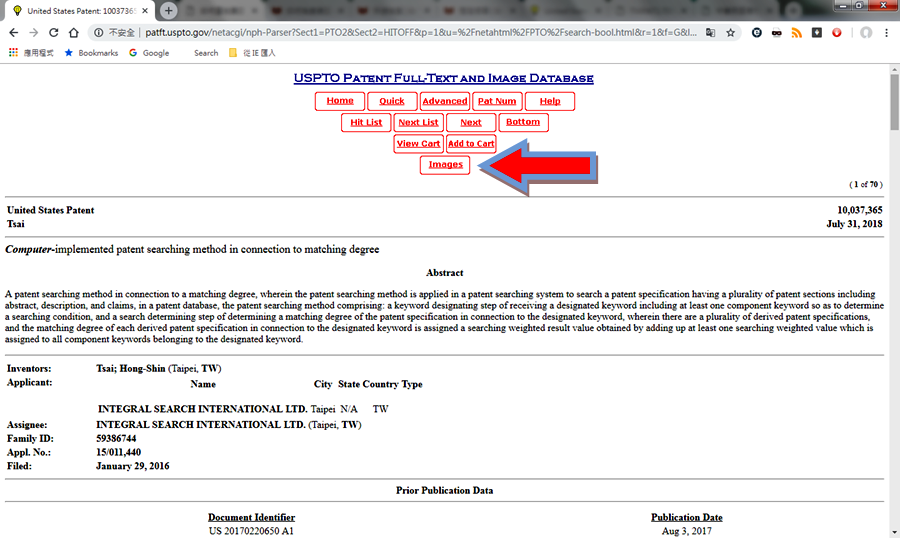
Task: Open the Google bookmark
Action: pyautogui.click(x=149, y=53)
